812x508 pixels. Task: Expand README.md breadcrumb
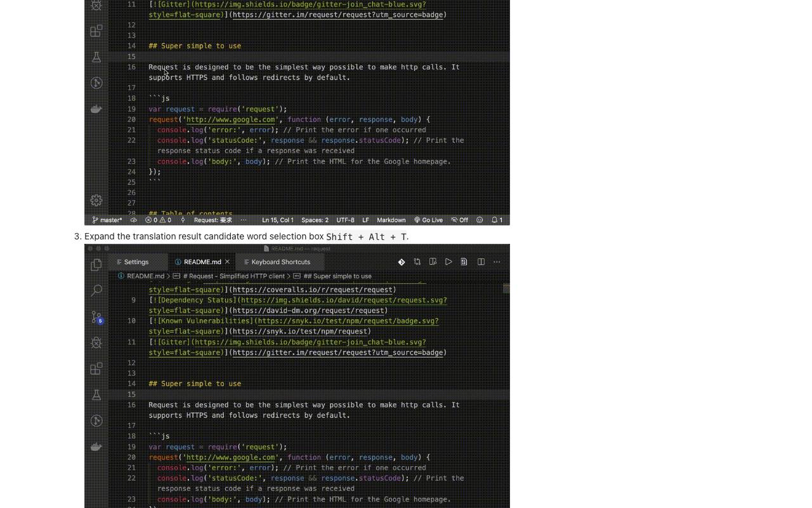point(141,276)
